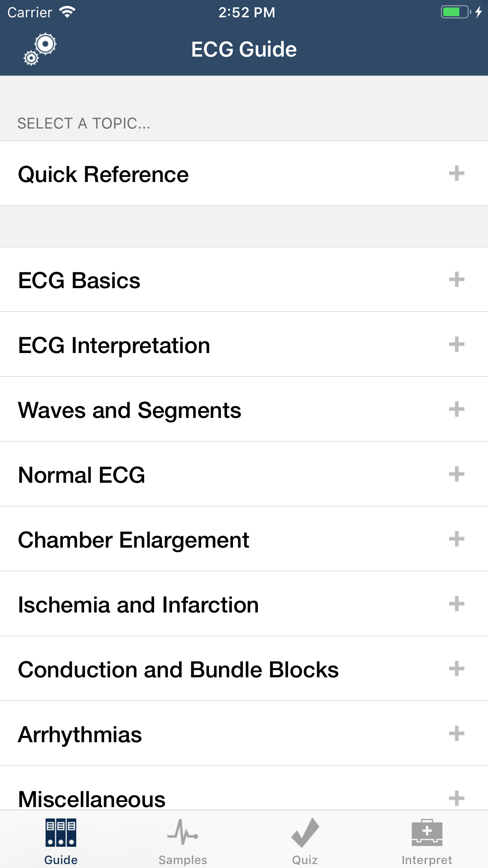Tap the Guide binders icon

click(x=61, y=832)
